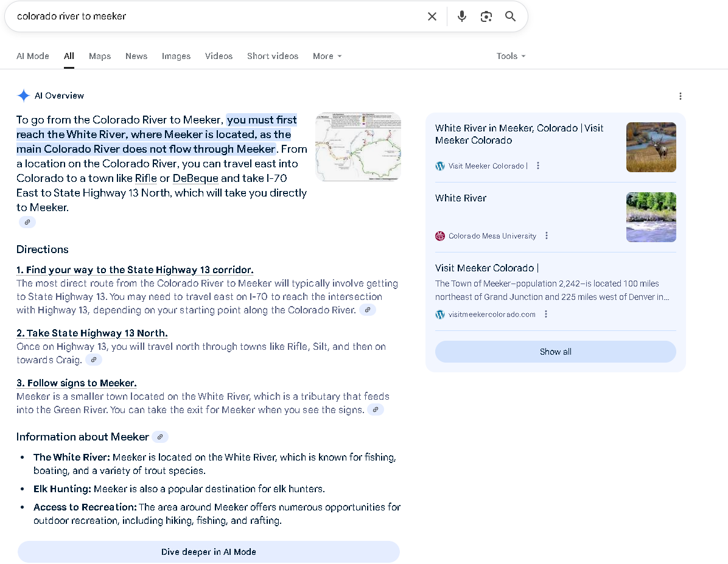This screenshot has width=728, height=564.
Task: Open the route map thumbnail in AI Overview
Action: tap(358, 147)
